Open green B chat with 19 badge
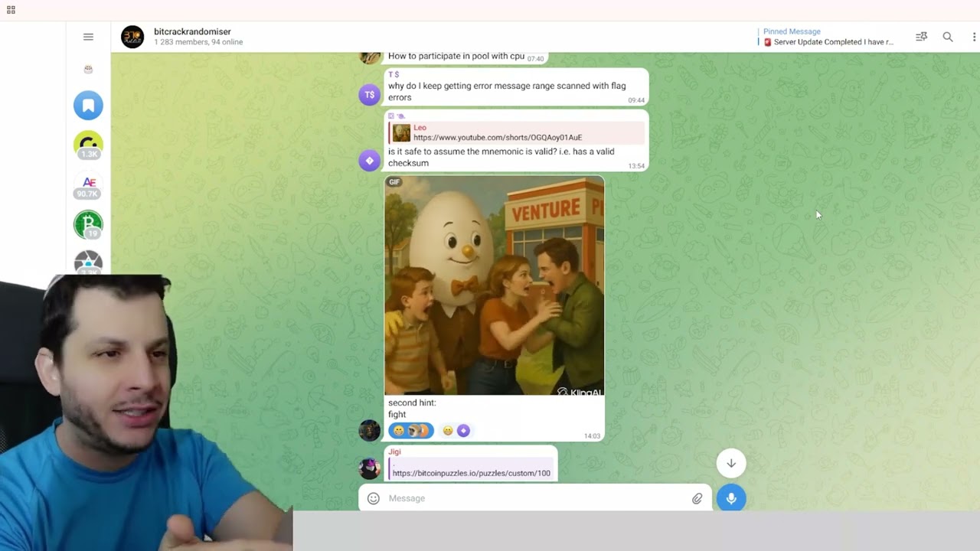This screenshot has height=551, width=980. pos(88,225)
